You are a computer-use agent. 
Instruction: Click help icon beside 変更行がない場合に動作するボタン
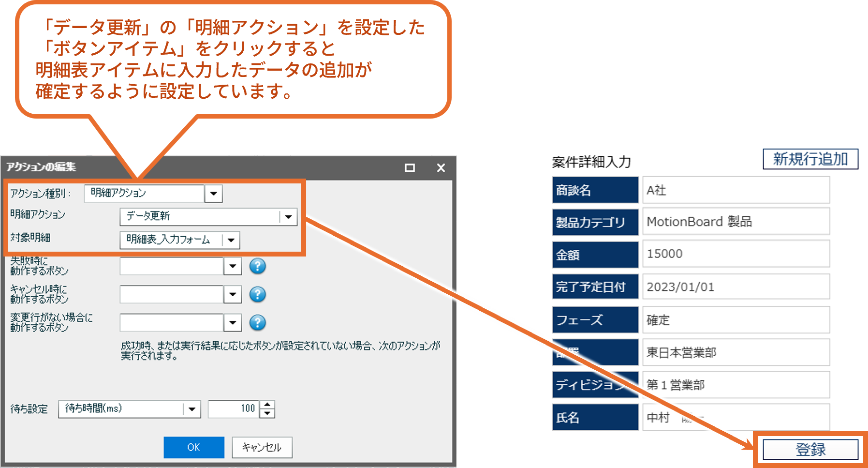(x=258, y=322)
